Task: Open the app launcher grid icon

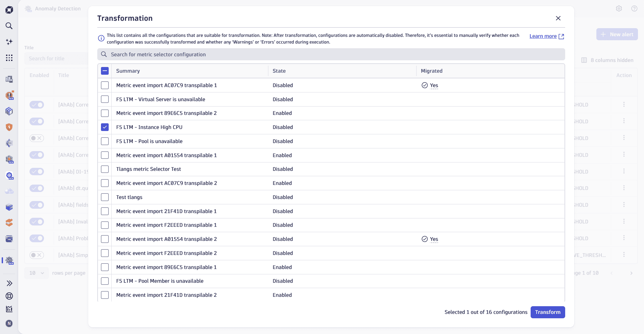Action: (x=9, y=58)
